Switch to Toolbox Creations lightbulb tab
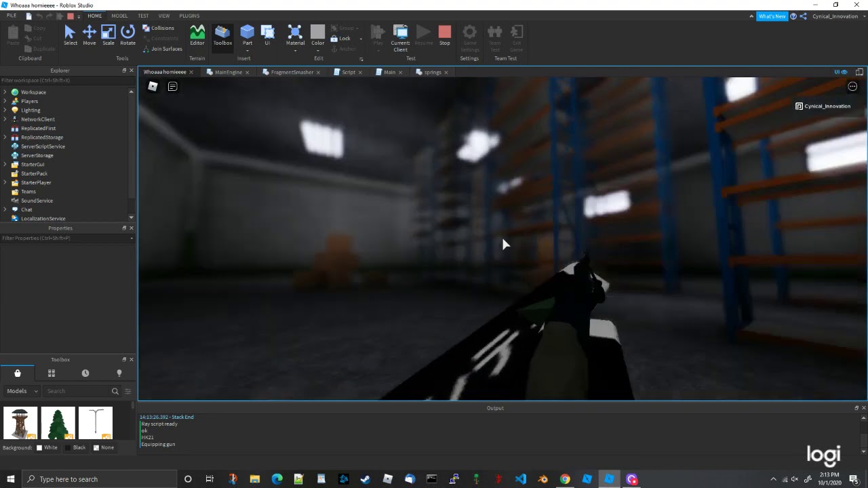 [119, 373]
